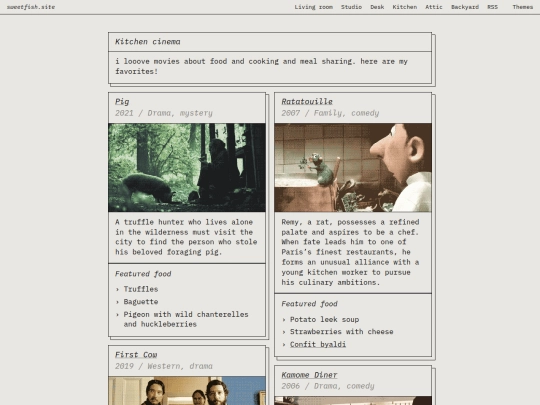The height and width of the screenshot is (405, 540).
Task: Select the Baguette list item
Action: click(141, 302)
